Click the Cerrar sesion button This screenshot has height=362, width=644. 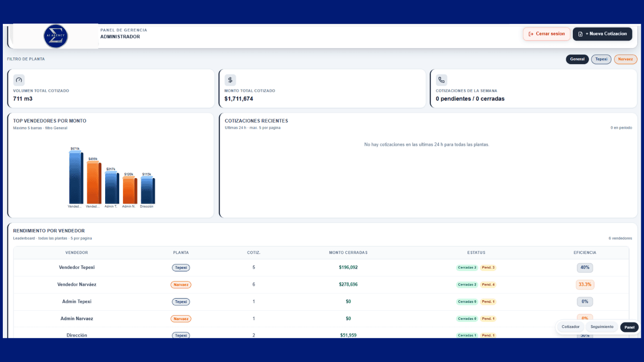546,34
